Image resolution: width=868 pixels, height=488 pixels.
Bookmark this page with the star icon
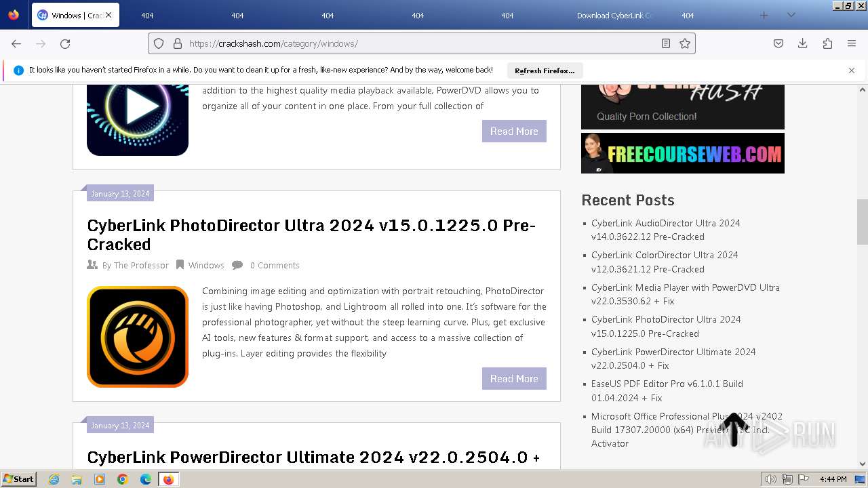(x=685, y=43)
